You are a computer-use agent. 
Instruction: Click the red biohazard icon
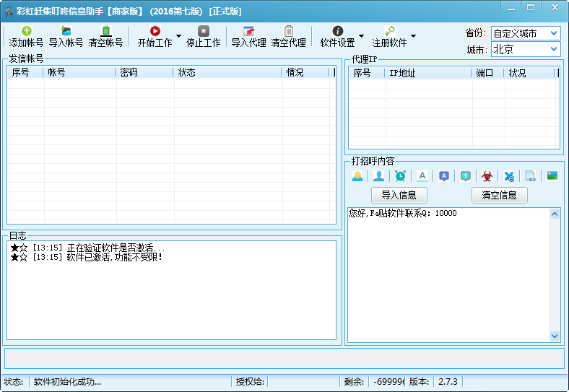pyautogui.click(x=487, y=175)
